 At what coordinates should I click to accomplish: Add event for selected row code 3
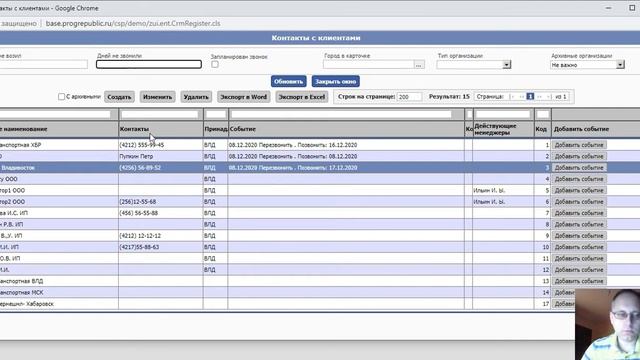579,168
